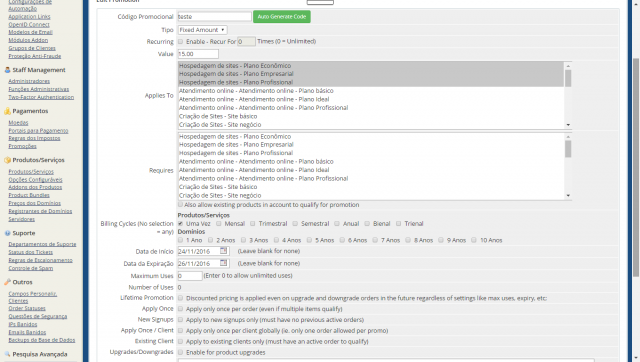Open Controle de Spam link
Viewport: 640px width, 362px height.
(x=31, y=268)
